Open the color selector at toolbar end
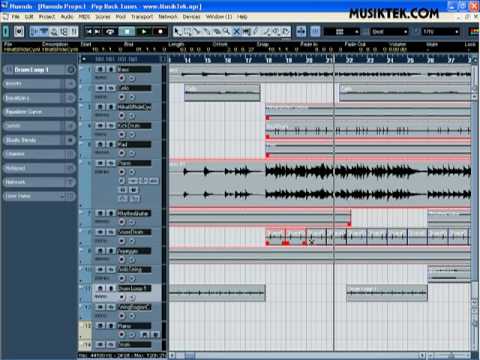The image size is (480, 360). [x=474, y=32]
